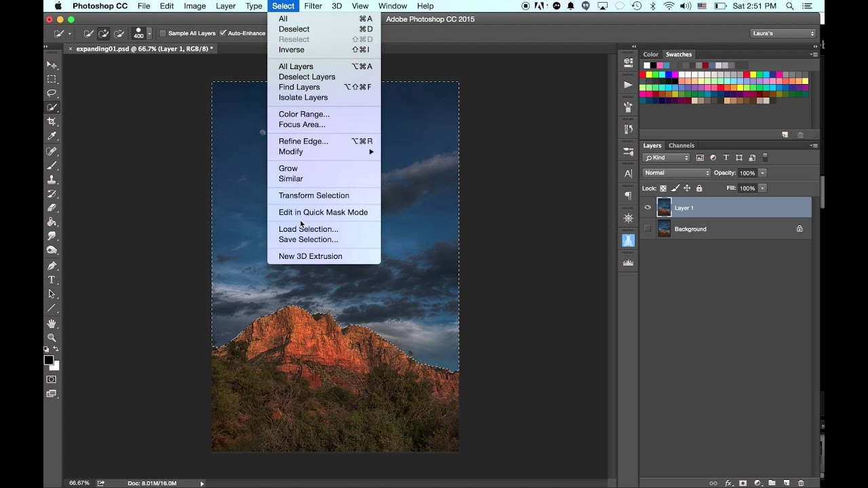Open the Kind filter dropdown
Screen dimensions: 868x488
coord(667,158)
